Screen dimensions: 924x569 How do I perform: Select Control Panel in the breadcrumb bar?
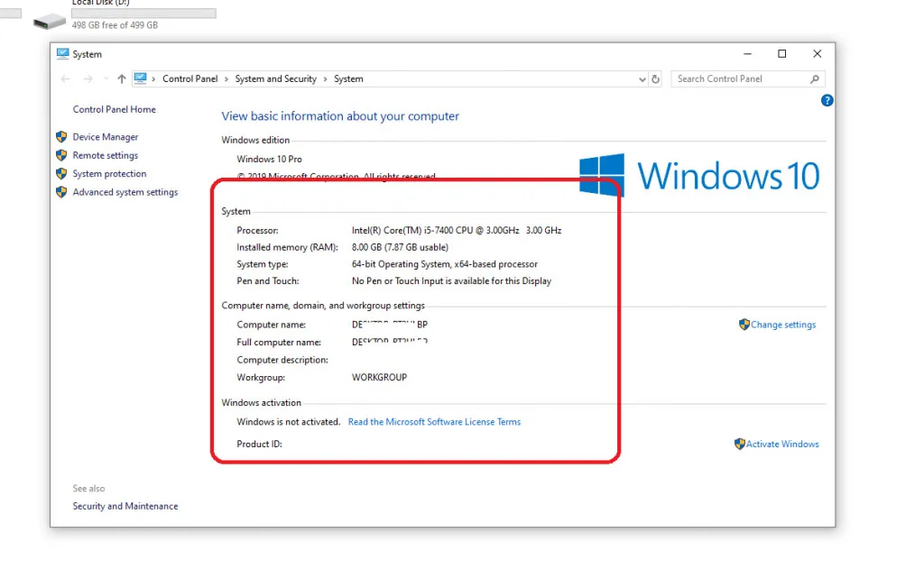[190, 79]
